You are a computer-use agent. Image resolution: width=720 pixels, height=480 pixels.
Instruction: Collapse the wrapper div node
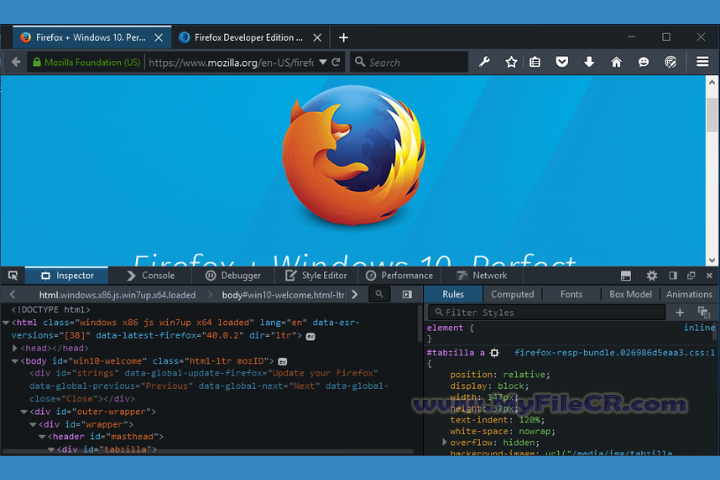[33, 424]
